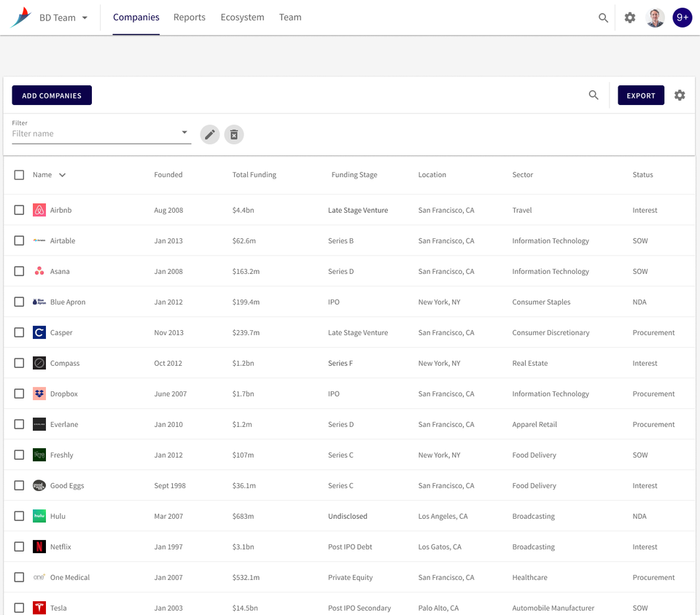Click the Funding Stage column header

[354, 175]
